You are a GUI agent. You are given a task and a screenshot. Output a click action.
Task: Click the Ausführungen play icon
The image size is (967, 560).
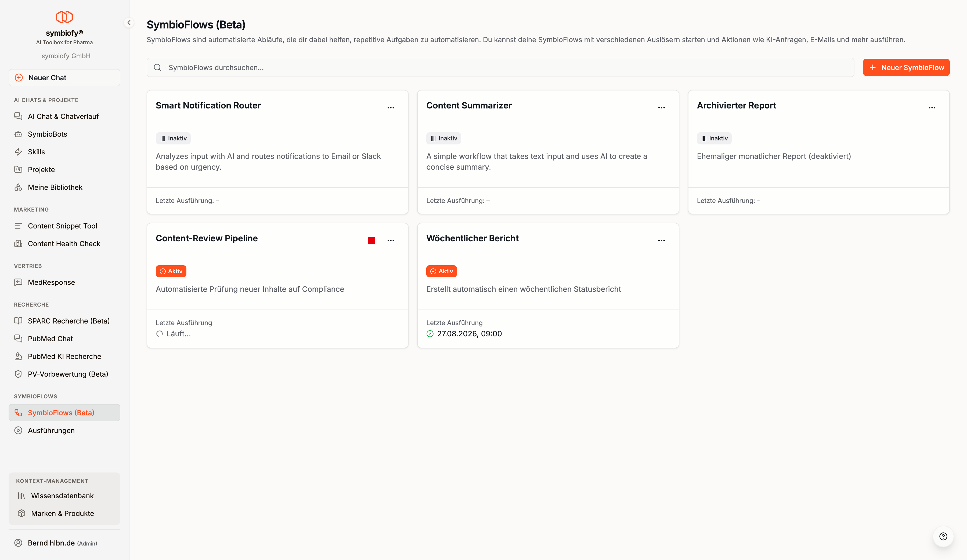point(18,430)
